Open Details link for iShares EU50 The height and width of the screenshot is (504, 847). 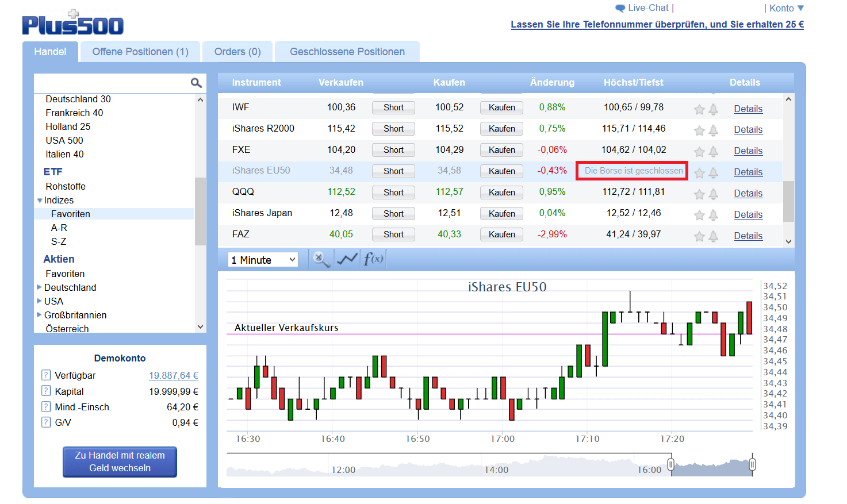pos(748,172)
